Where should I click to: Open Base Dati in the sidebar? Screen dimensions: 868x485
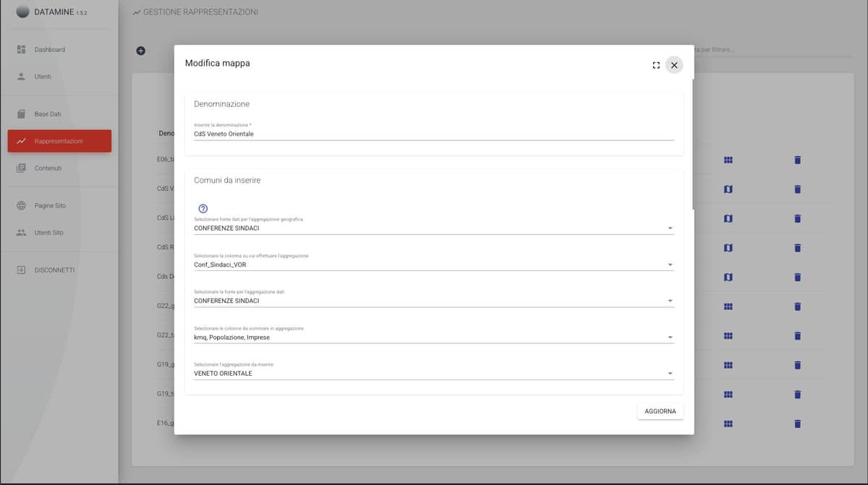[59, 114]
